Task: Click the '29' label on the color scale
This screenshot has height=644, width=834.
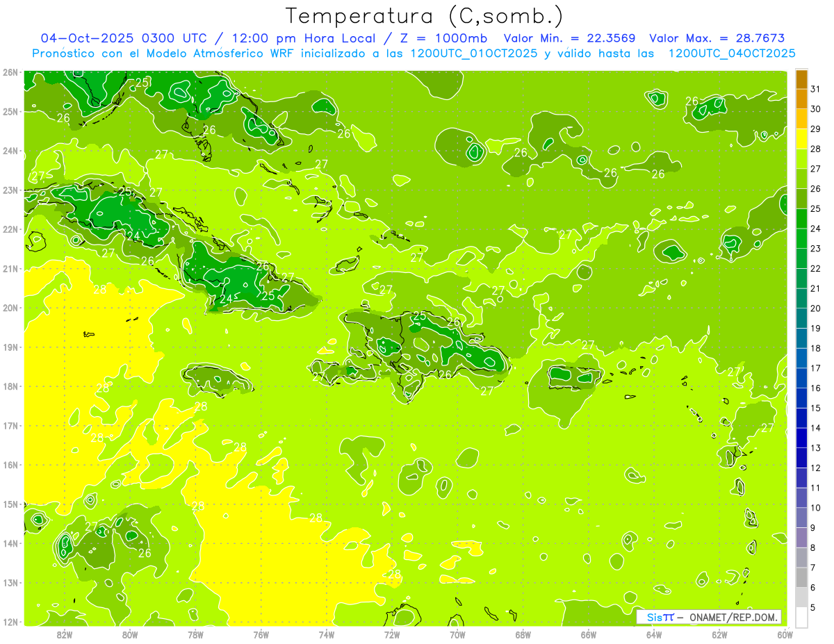Action: pos(816,129)
